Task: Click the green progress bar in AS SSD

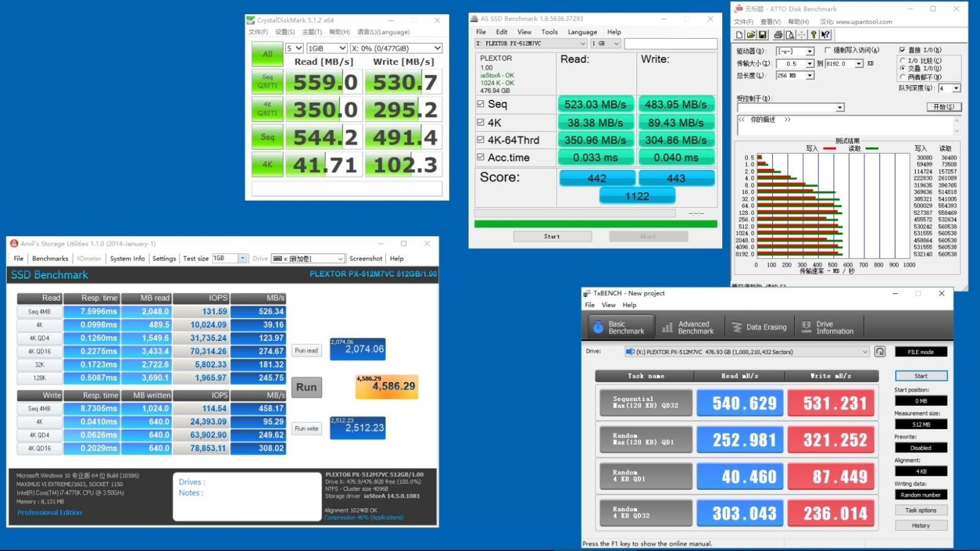Action: (595, 224)
